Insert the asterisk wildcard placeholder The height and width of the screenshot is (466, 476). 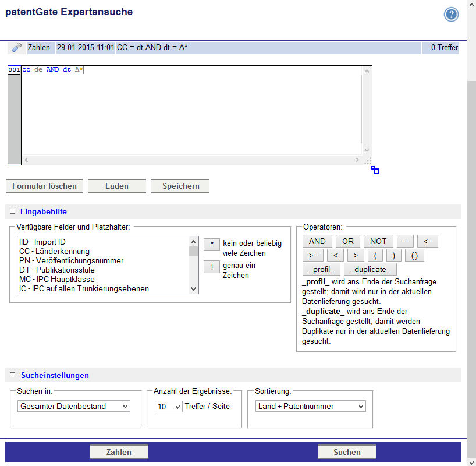tap(212, 245)
